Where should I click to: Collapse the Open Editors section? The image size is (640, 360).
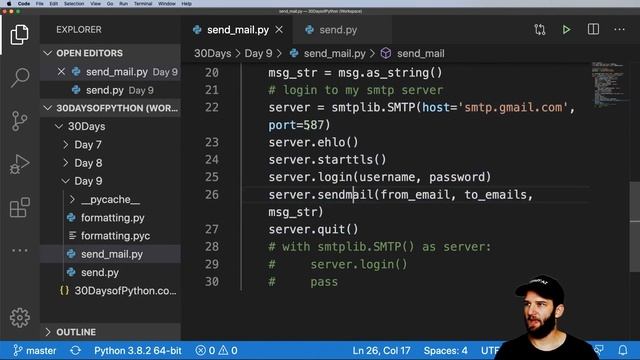[110, 53]
